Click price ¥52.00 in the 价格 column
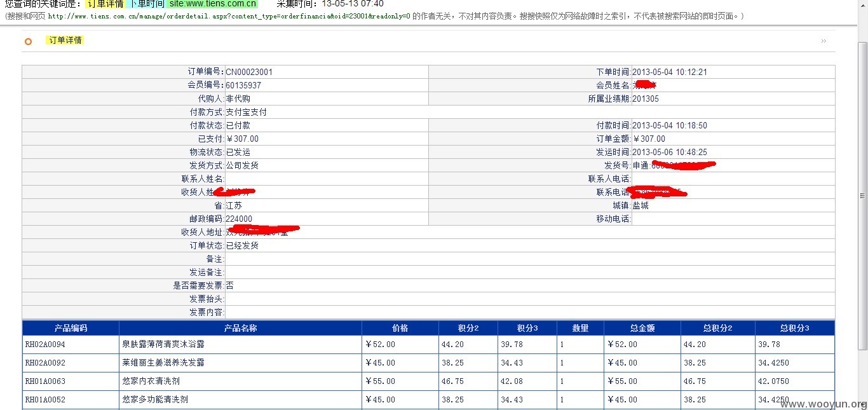 click(x=380, y=345)
